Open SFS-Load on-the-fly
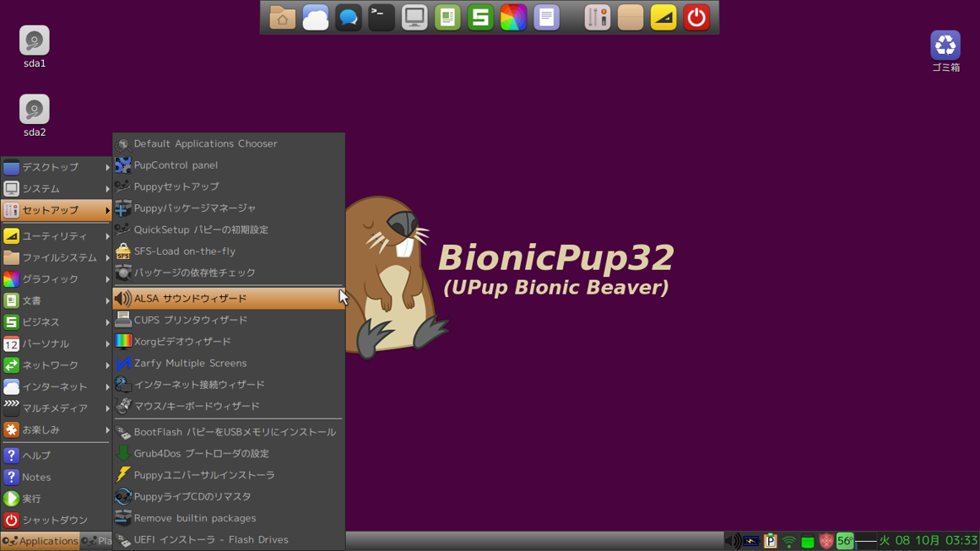Screen dimensions: 980x551 (x=229, y=251)
